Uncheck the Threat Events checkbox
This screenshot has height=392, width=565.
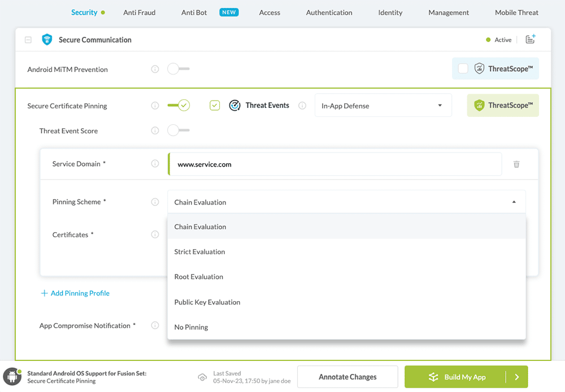click(215, 106)
